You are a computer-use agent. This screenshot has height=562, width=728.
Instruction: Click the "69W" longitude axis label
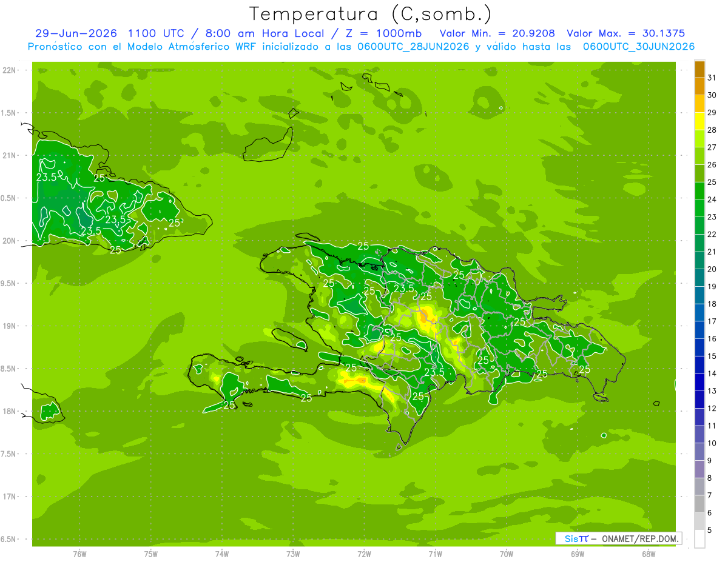click(578, 554)
